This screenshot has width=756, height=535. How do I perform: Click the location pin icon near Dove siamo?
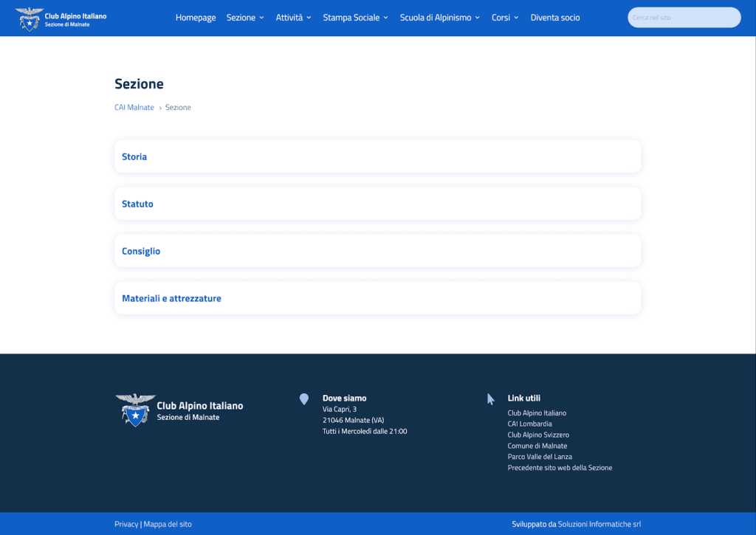[x=304, y=398]
